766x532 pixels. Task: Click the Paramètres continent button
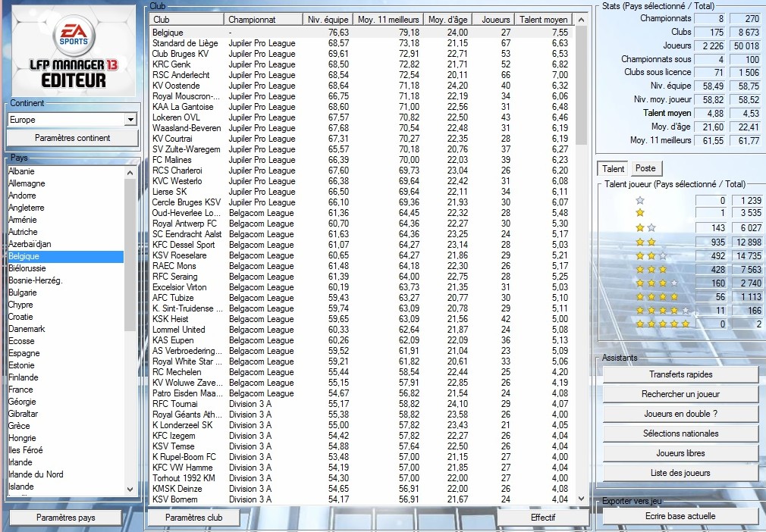tap(72, 138)
